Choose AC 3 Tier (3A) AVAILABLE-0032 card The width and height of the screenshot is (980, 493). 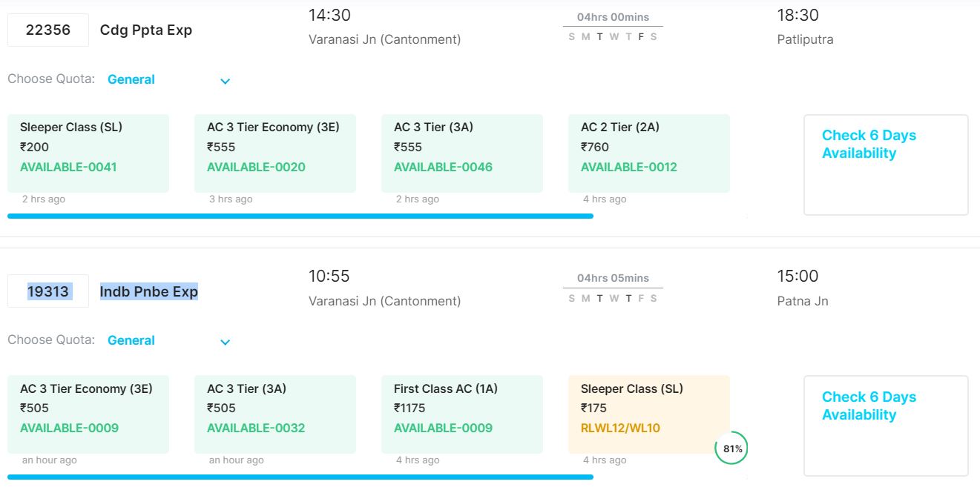275,414
